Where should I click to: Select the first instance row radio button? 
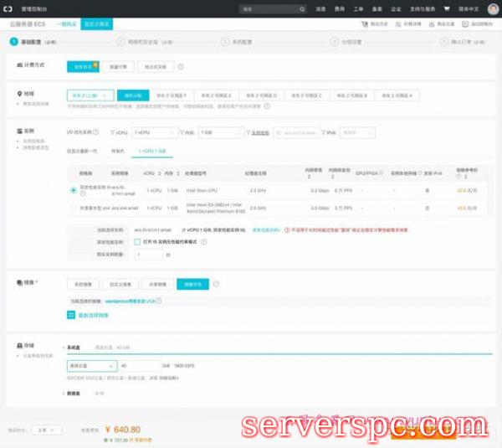73,190
